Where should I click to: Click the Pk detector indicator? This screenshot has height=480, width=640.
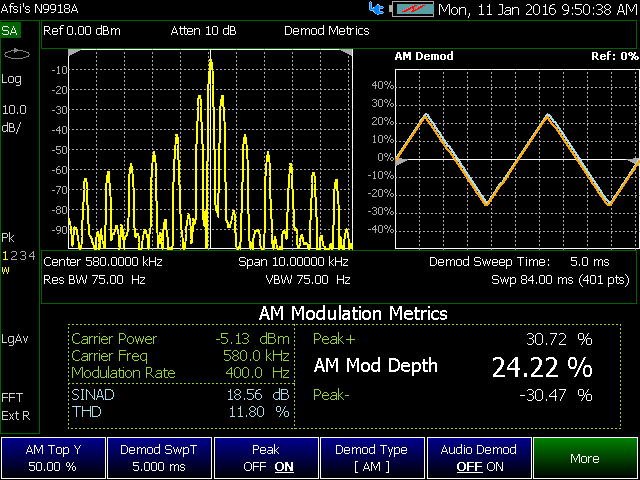[x=8, y=238]
